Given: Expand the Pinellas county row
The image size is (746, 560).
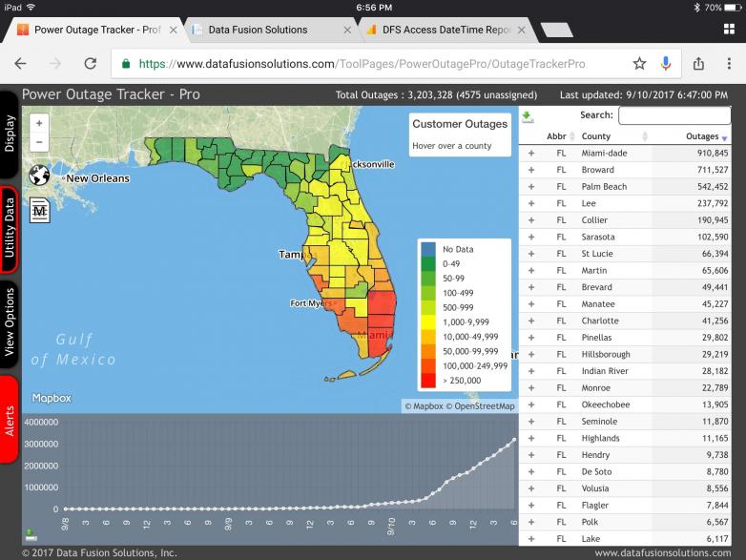Looking at the screenshot, I should [x=531, y=338].
